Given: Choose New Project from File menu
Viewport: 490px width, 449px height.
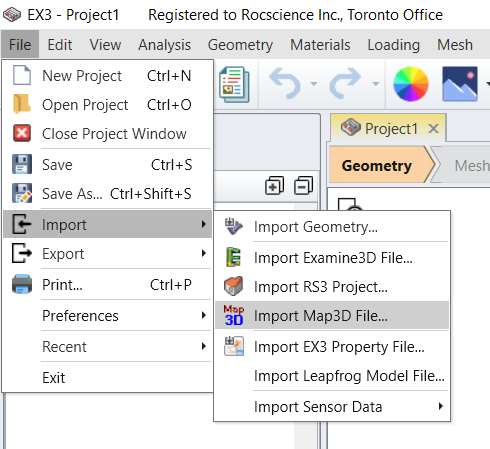Looking at the screenshot, I should click(x=107, y=75).
